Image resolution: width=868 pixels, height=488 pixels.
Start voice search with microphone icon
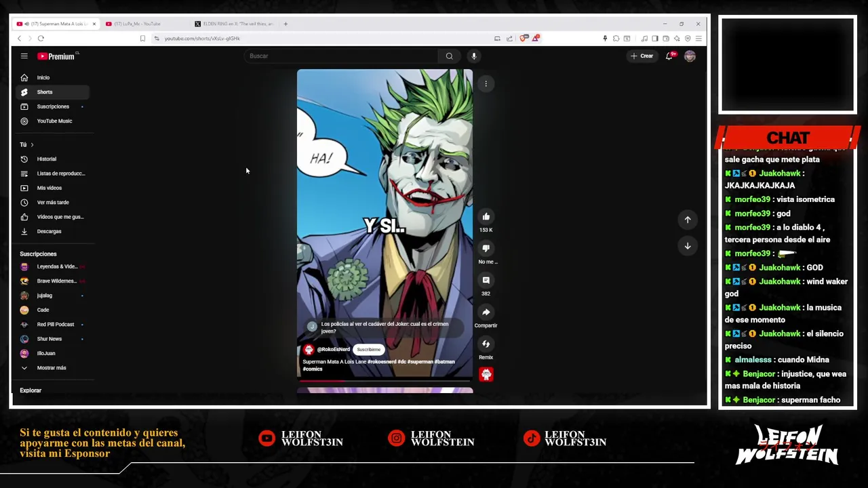(474, 56)
